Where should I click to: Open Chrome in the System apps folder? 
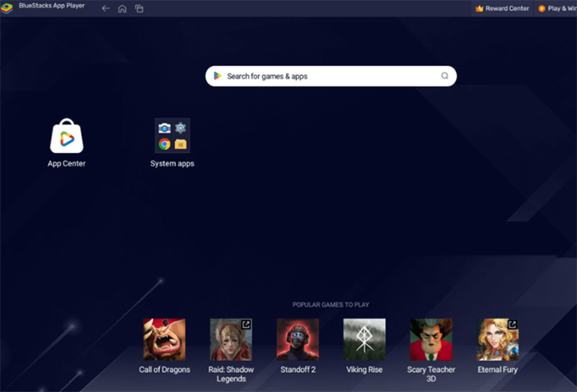click(164, 144)
